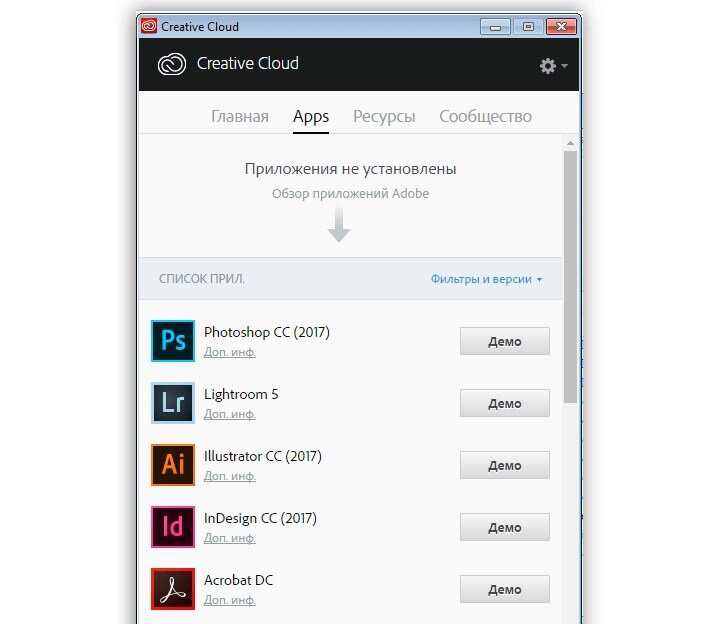The width and height of the screenshot is (718, 624).
Task: Click the Обзор приложений Adobe text
Action: [350, 194]
